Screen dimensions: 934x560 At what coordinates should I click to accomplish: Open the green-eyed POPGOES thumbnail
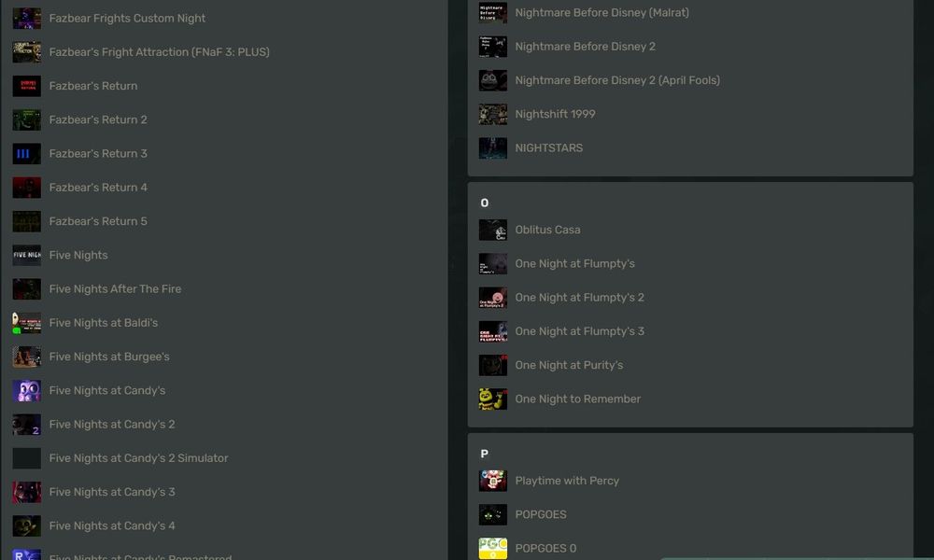tap(492, 515)
